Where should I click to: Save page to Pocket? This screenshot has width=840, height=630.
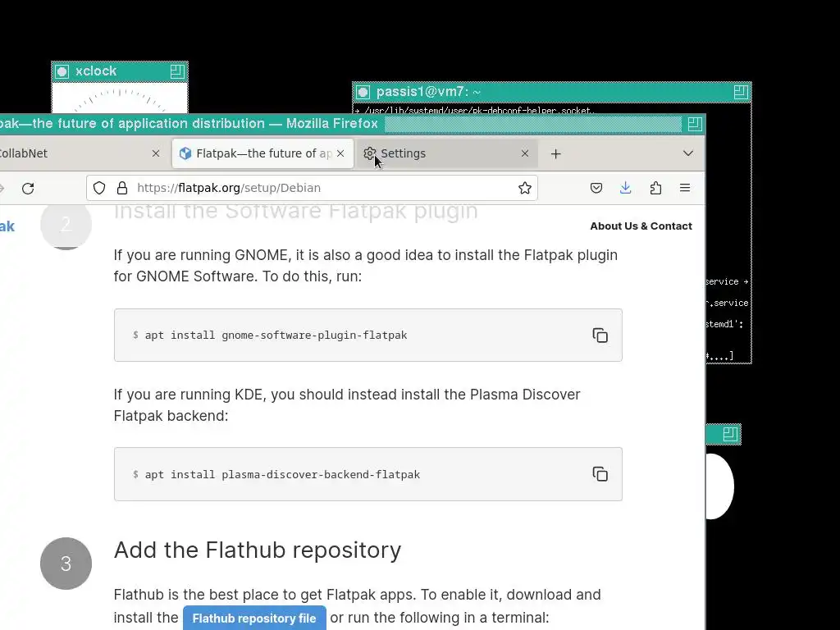coord(596,188)
